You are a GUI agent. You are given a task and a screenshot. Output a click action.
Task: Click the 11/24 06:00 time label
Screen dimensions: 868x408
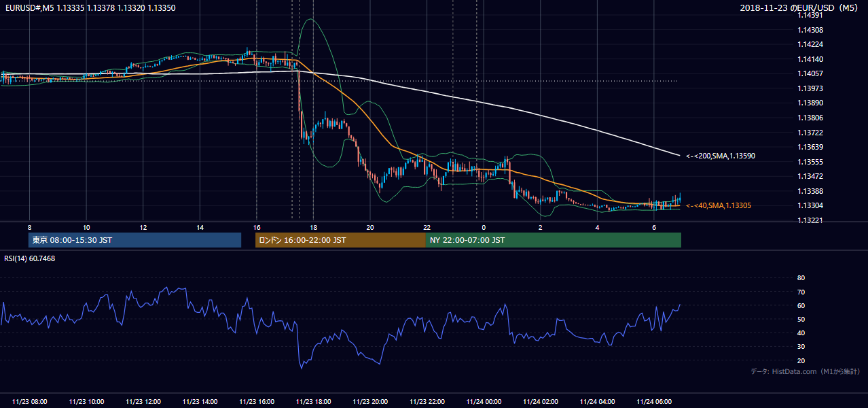click(654, 401)
